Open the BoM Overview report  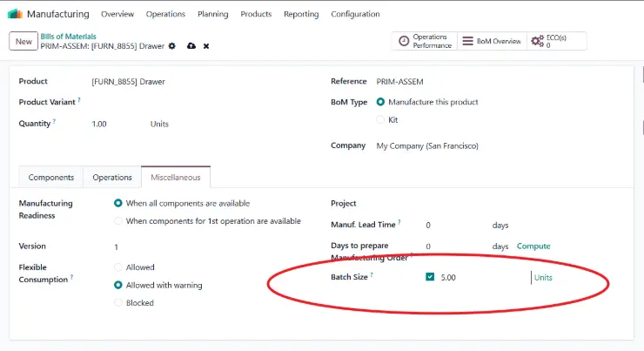click(x=491, y=41)
